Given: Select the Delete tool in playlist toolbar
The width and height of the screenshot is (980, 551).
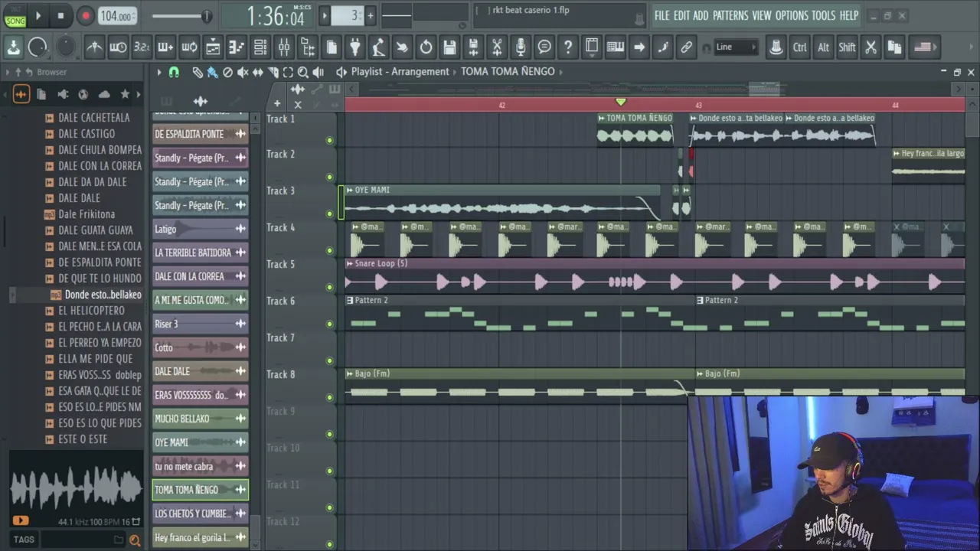Looking at the screenshot, I should [227, 72].
